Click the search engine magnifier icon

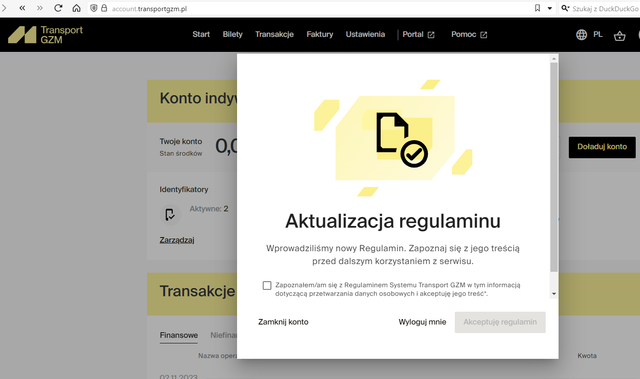(565, 8)
